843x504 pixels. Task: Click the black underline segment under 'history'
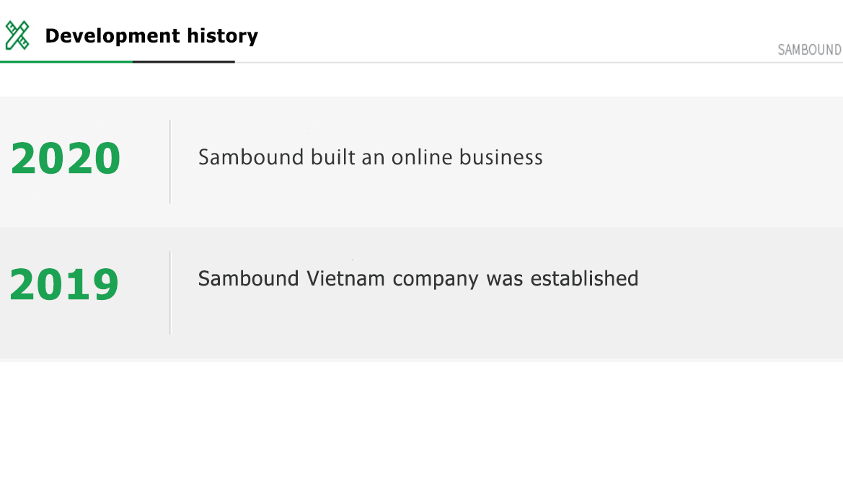tap(184, 62)
